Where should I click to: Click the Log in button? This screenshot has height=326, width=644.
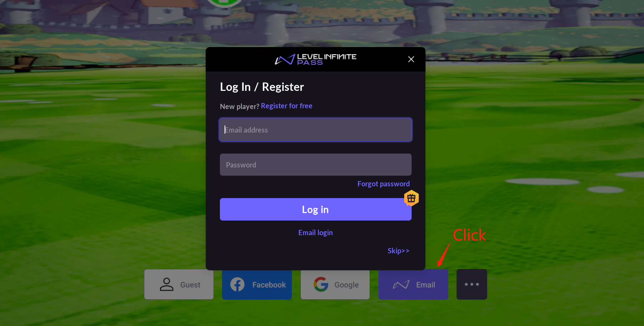(x=316, y=209)
